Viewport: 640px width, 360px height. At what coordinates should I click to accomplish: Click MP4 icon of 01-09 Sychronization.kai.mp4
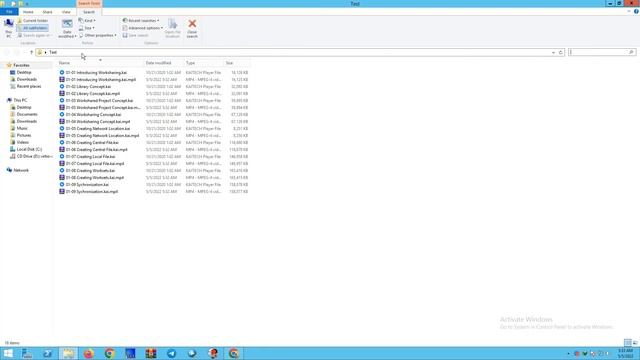(x=62, y=191)
